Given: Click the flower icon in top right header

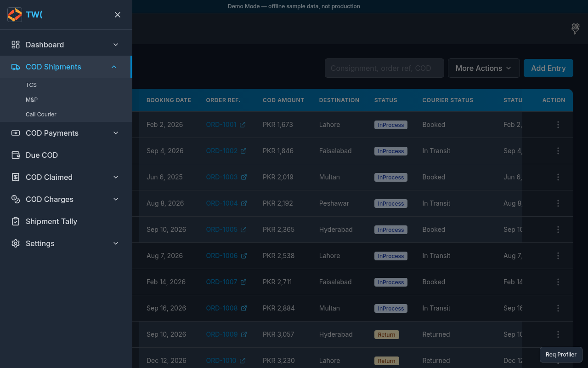Looking at the screenshot, I should [575, 29].
